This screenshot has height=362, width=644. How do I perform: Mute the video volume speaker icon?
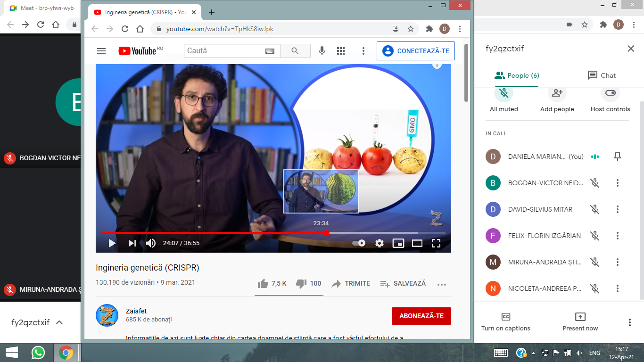pyautogui.click(x=151, y=243)
